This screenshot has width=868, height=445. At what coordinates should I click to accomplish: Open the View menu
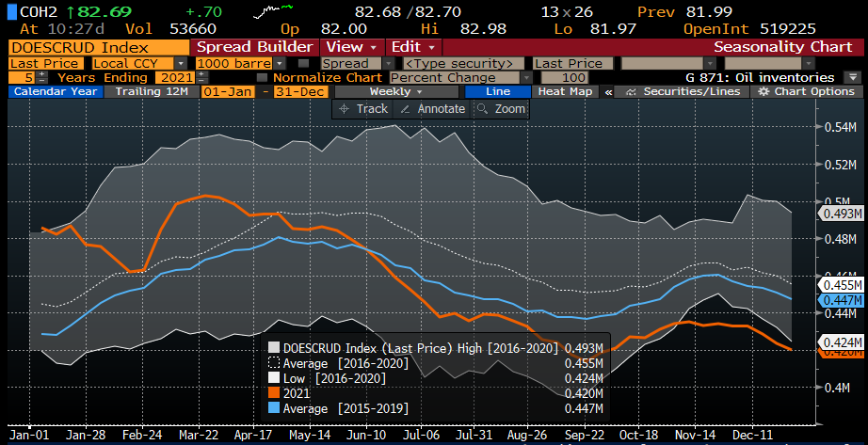click(x=351, y=47)
